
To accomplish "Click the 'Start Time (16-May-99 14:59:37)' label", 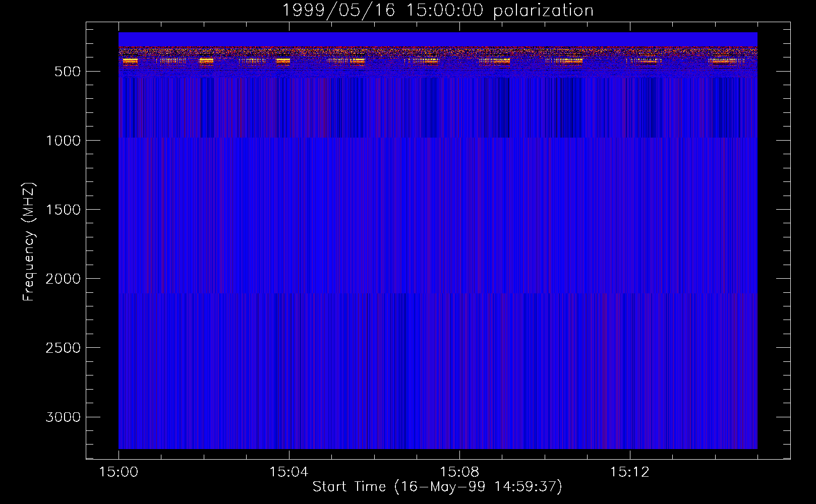I will point(437,486).
